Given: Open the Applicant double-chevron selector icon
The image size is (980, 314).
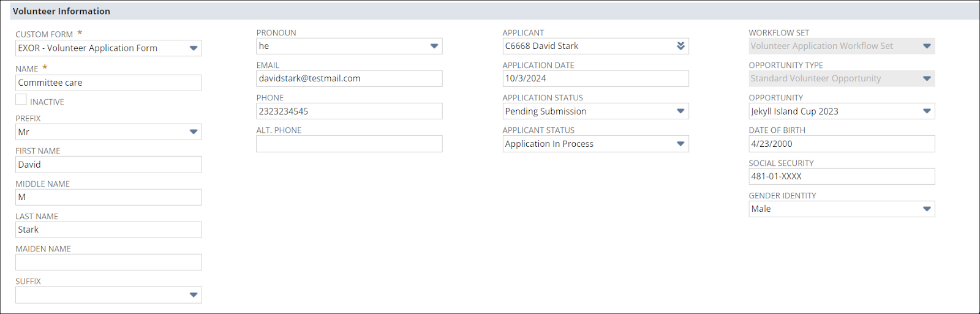Looking at the screenshot, I should coord(680,46).
